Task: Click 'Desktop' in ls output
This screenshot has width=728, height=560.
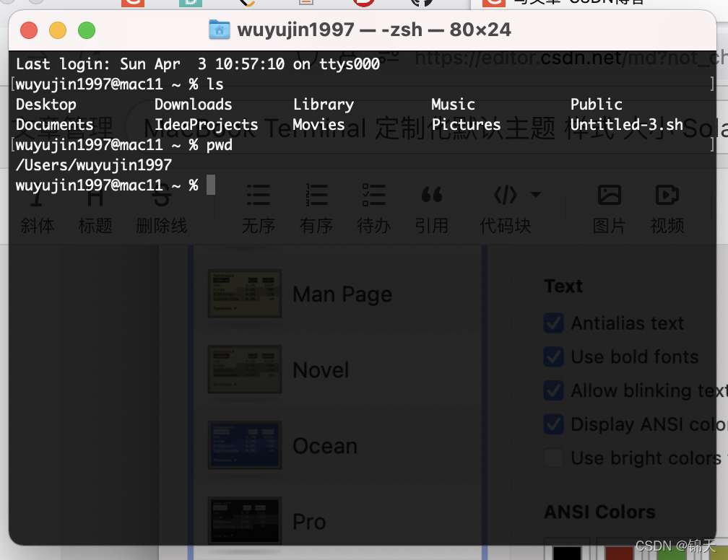Action: coord(46,105)
